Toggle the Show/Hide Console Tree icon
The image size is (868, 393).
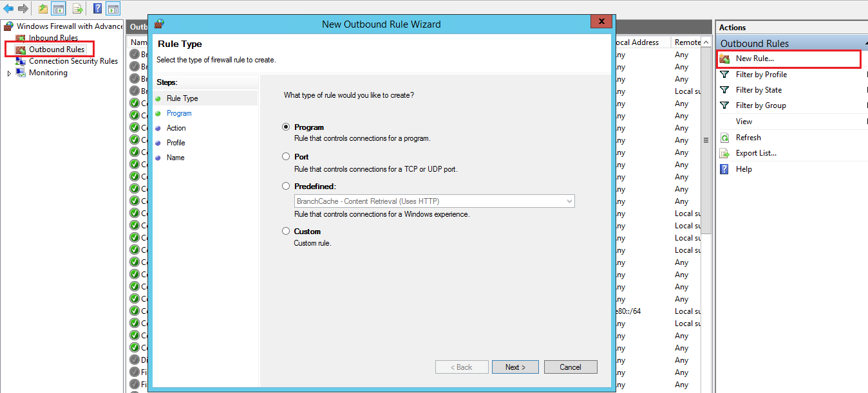[x=58, y=9]
